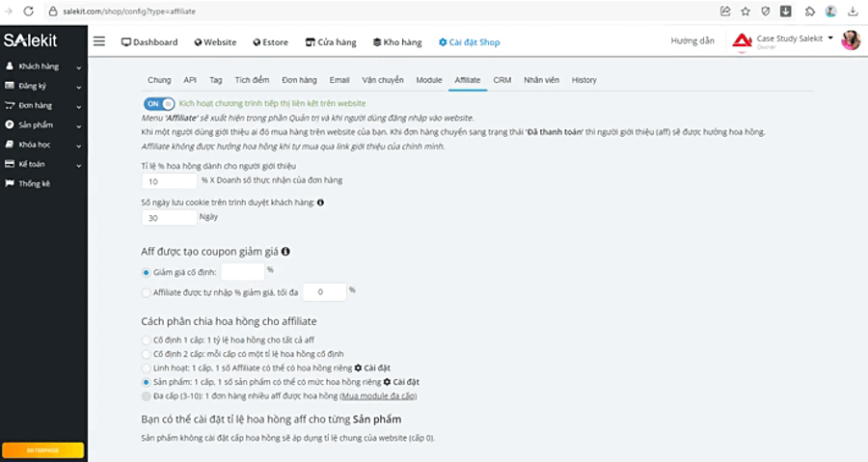
Task: Click the coupon giảm giá info icon
Action: 285,251
